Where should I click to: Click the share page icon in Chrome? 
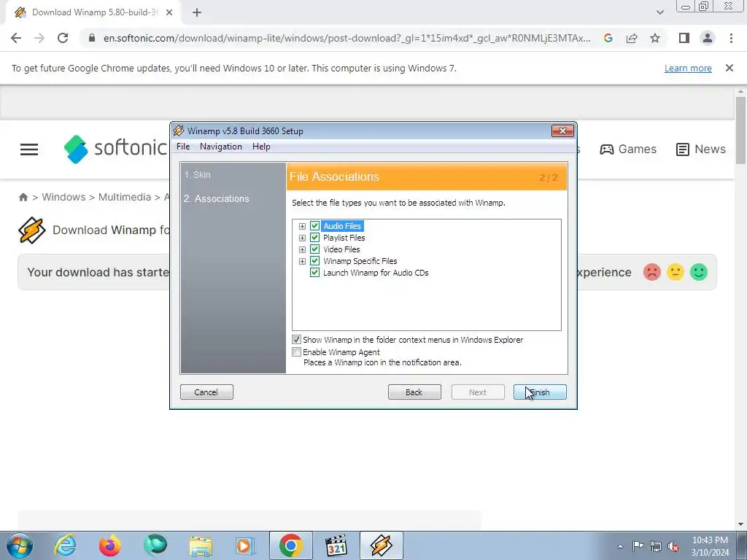[632, 38]
